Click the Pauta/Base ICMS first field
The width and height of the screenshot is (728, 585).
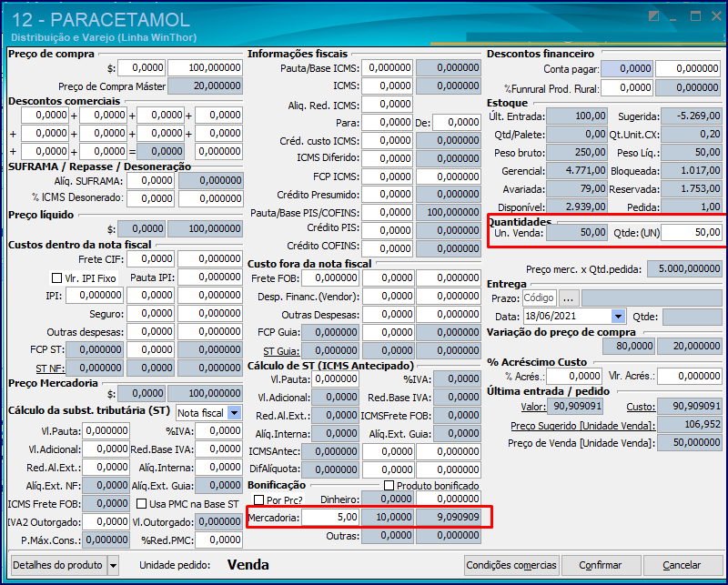(x=388, y=68)
